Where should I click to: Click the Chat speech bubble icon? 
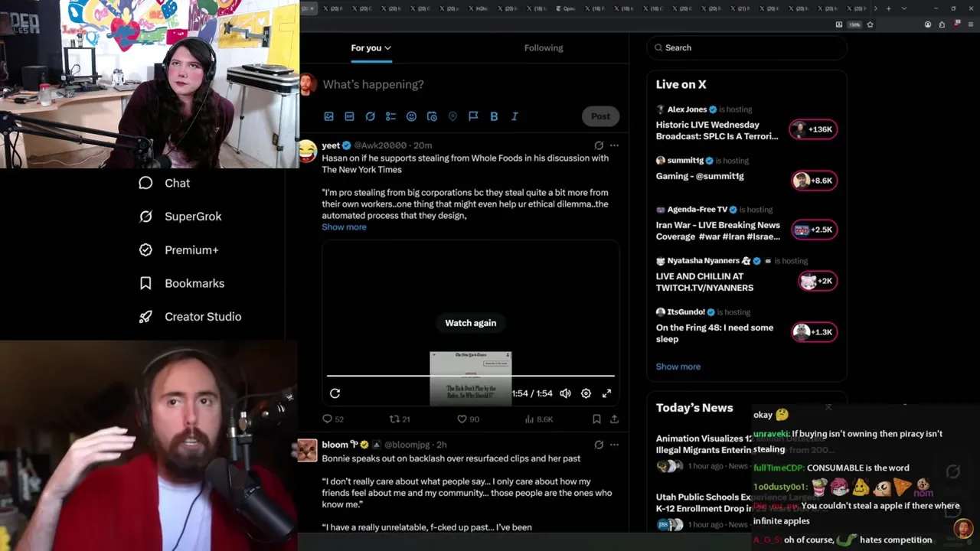pyautogui.click(x=145, y=183)
